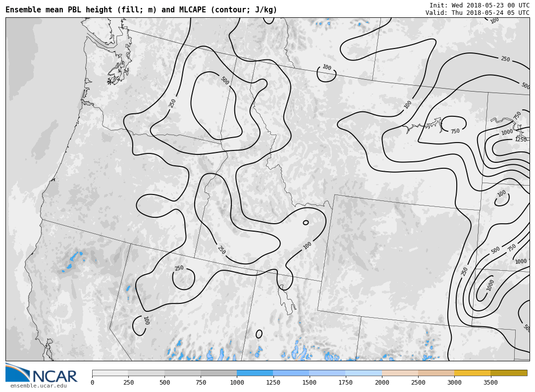
Task: Click the colorbar tick label '2500'
Action: coord(418,383)
